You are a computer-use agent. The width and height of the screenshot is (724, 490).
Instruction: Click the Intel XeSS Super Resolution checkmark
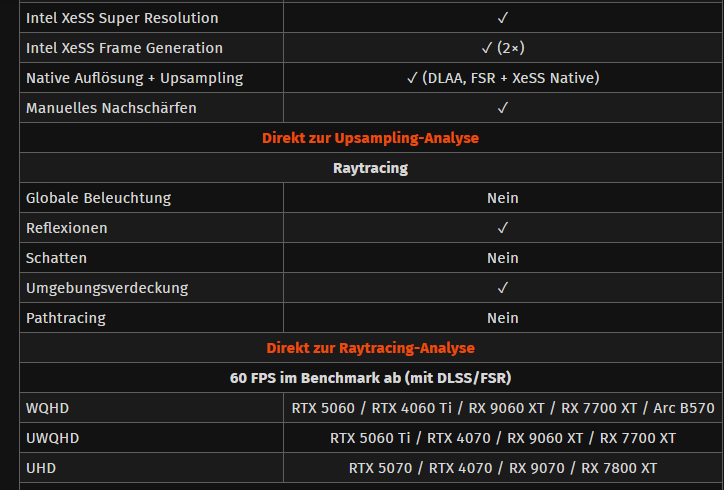click(502, 18)
